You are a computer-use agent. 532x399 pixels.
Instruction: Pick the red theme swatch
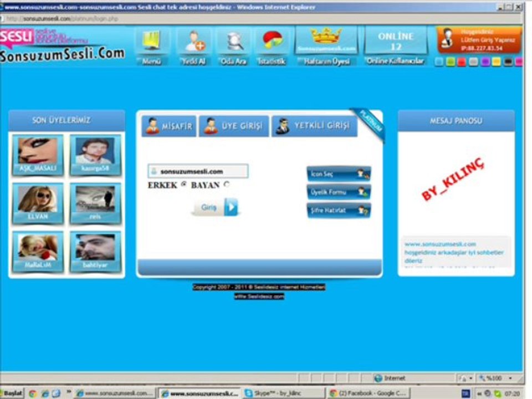click(x=462, y=62)
